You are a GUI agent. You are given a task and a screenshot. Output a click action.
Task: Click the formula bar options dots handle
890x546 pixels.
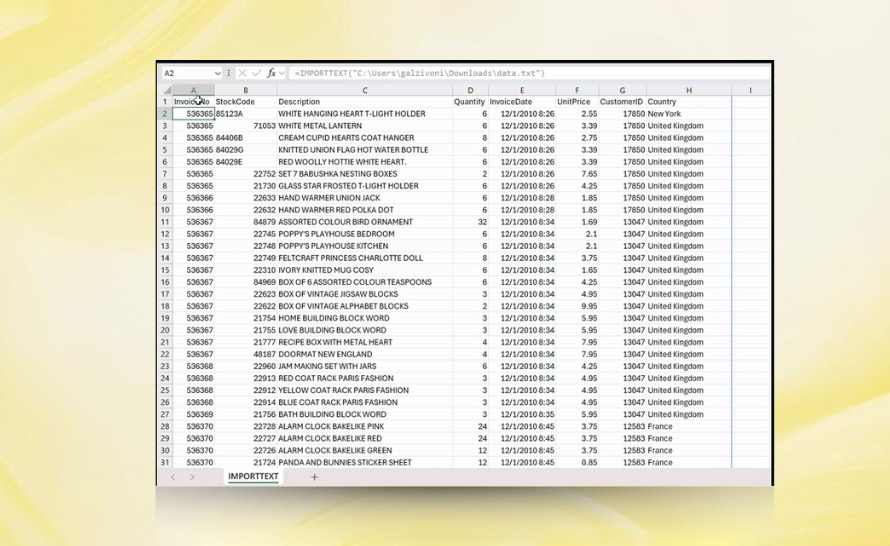(229, 74)
